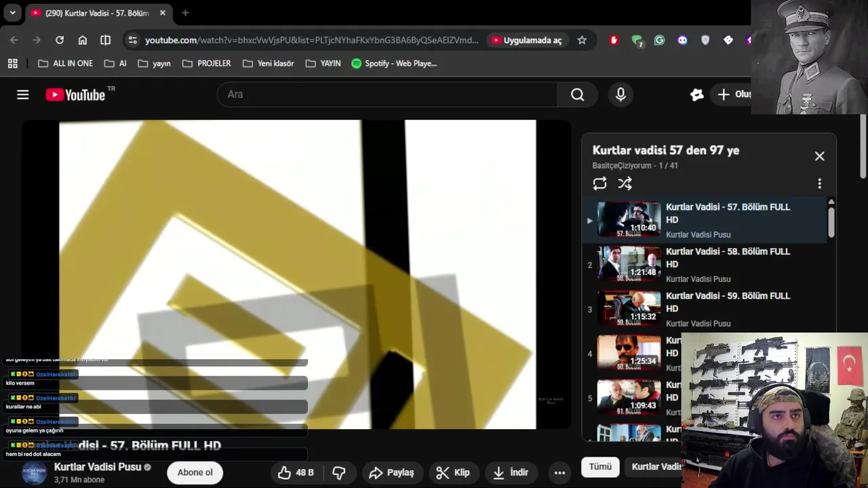Click the Oluştur create button
The height and width of the screenshot is (488, 868).
click(x=734, y=95)
